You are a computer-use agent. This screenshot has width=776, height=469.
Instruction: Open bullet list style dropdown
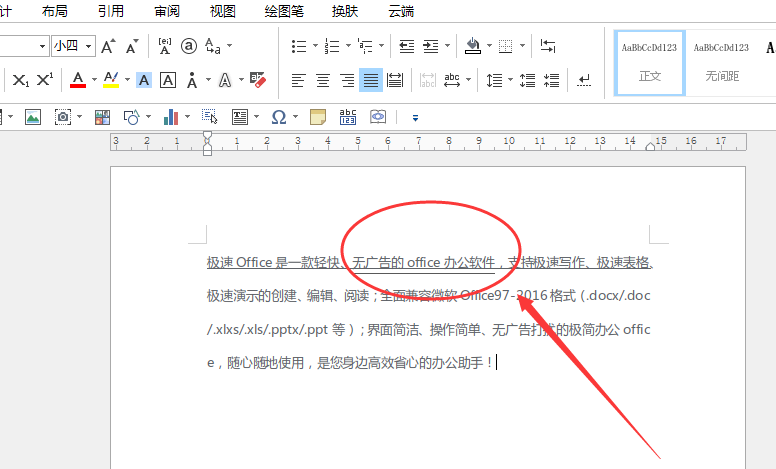[x=315, y=46]
